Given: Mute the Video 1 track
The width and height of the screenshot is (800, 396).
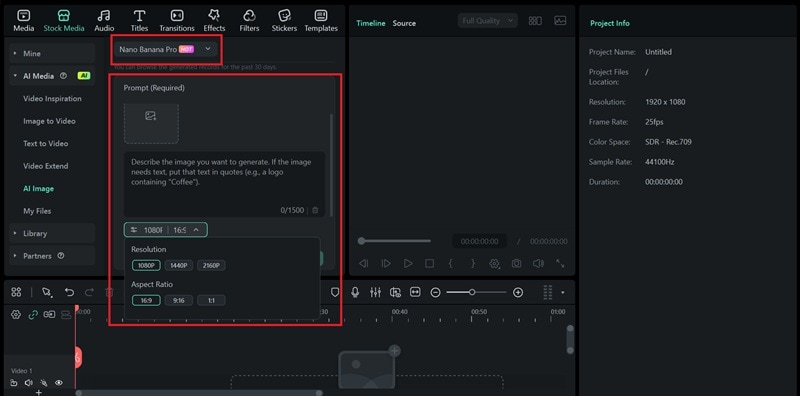Looking at the screenshot, I should click(29, 383).
